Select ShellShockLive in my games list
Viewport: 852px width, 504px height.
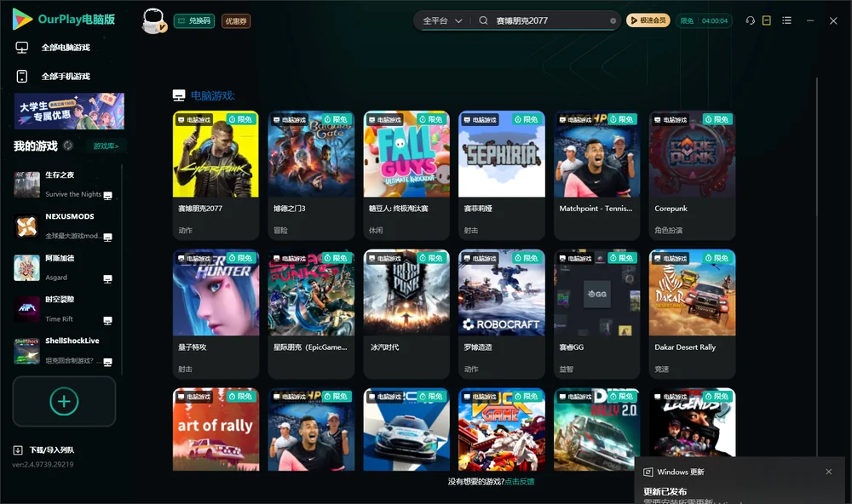(x=64, y=351)
